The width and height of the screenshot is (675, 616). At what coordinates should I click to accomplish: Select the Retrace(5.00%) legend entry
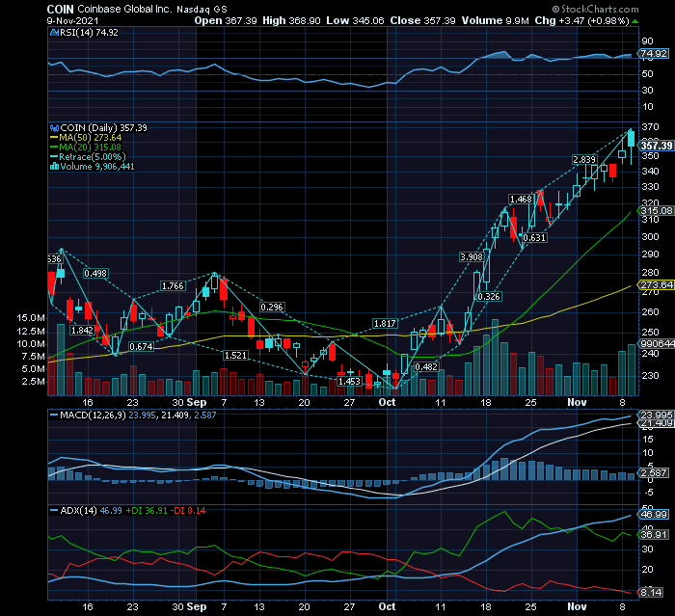click(x=93, y=157)
